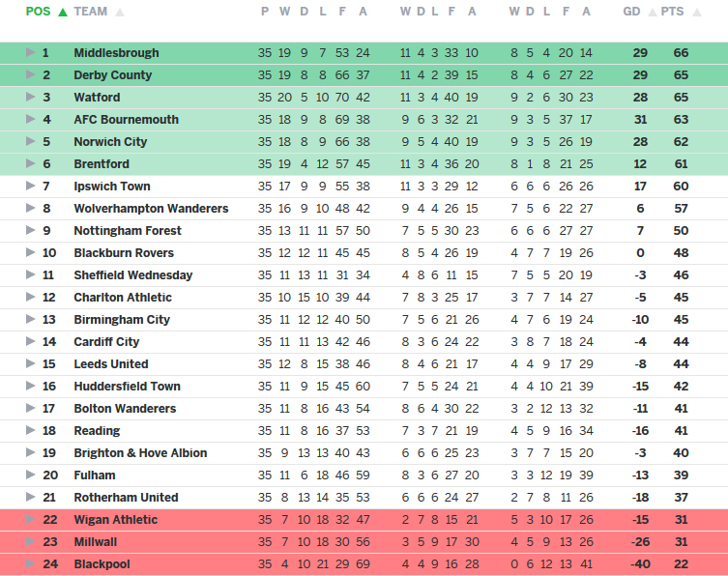Click the GD column header label
The width and height of the screenshot is (728, 576).
coord(632,12)
